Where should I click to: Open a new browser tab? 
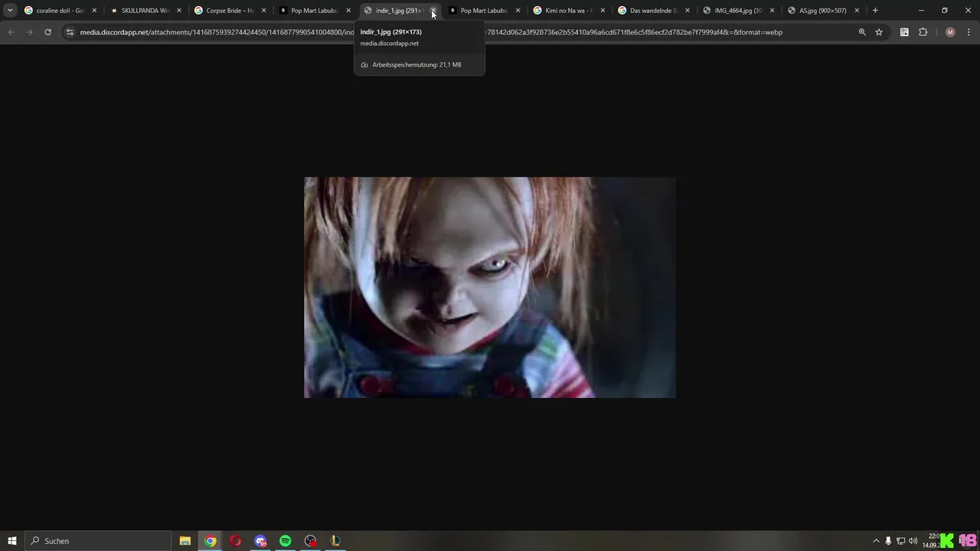[875, 11]
